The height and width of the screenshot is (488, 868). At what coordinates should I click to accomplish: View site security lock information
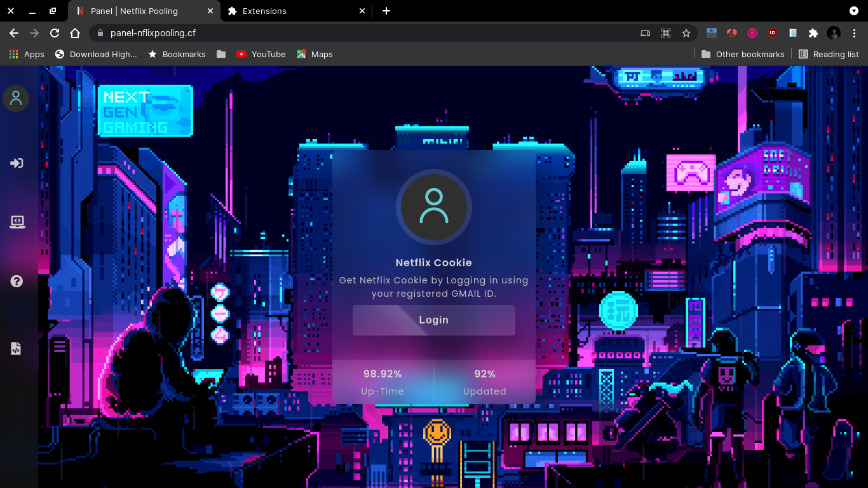point(100,33)
